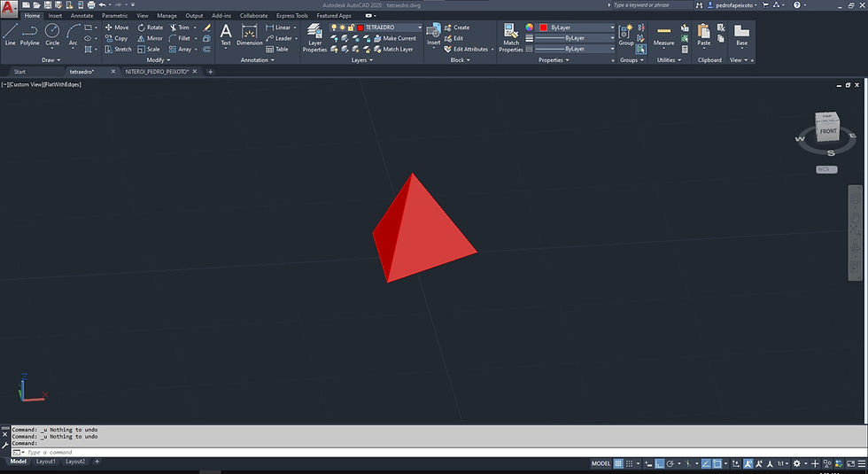Expand the Layers panel

(362, 60)
